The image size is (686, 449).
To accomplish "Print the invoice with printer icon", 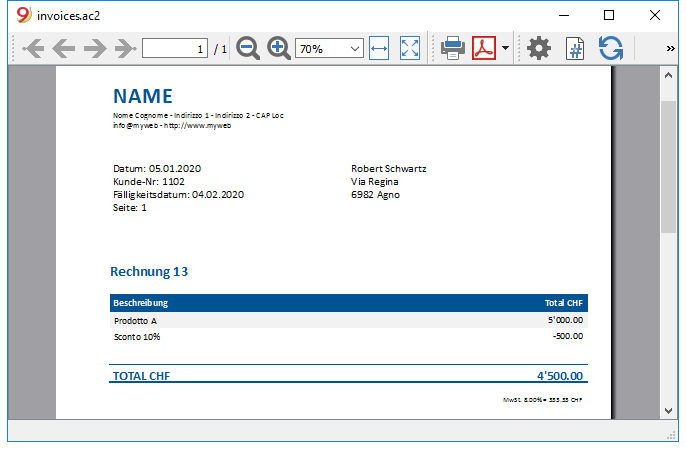I will pyautogui.click(x=453, y=48).
